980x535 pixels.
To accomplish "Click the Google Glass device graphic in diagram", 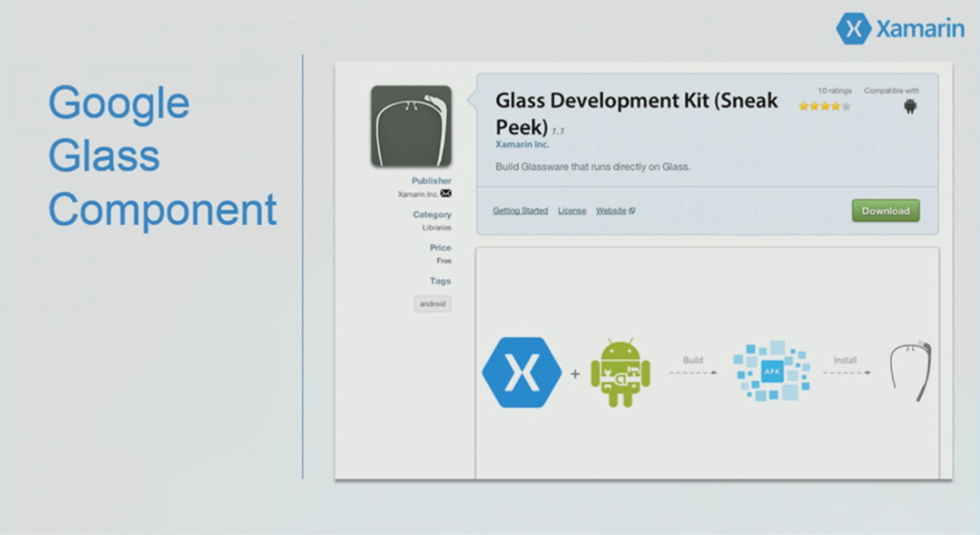I will coord(911,371).
